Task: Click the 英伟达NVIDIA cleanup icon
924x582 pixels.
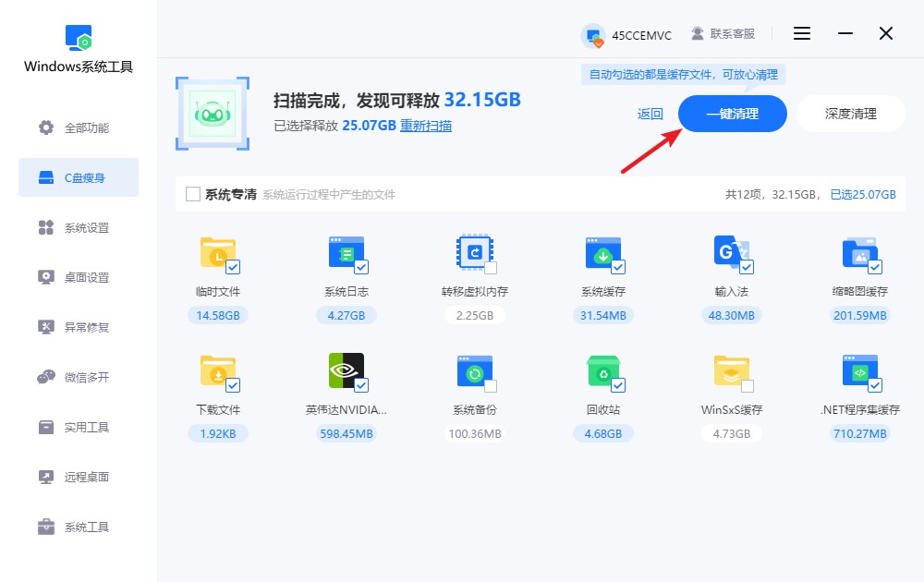Action: 346,371
